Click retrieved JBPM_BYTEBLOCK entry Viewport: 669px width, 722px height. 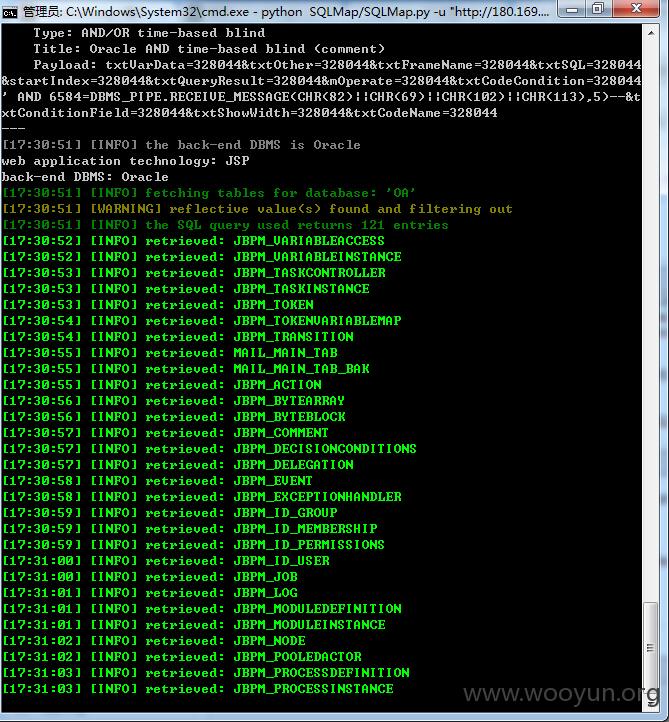click(174, 417)
